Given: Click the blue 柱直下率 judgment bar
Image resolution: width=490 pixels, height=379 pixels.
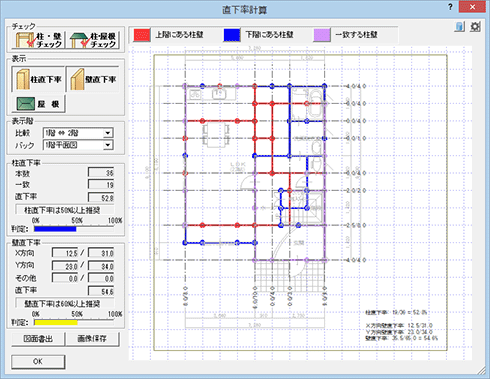Looking at the screenshot, I should [x=55, y=229].
